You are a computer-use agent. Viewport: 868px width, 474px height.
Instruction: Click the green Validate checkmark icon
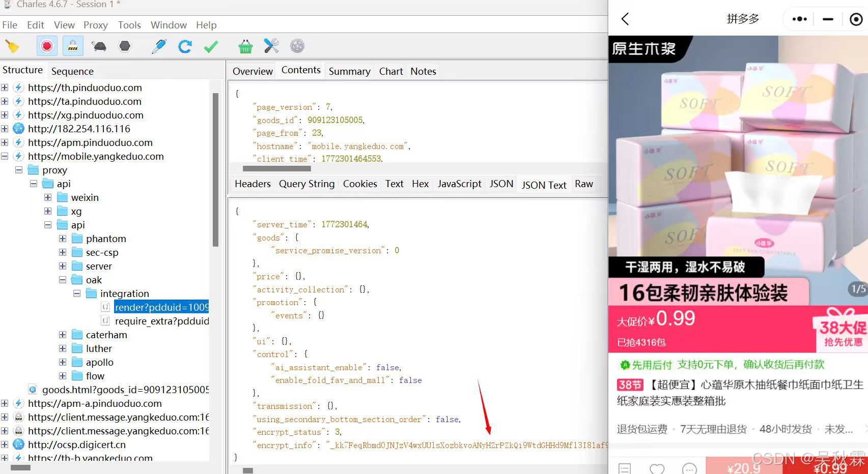(x=211, y=47)
